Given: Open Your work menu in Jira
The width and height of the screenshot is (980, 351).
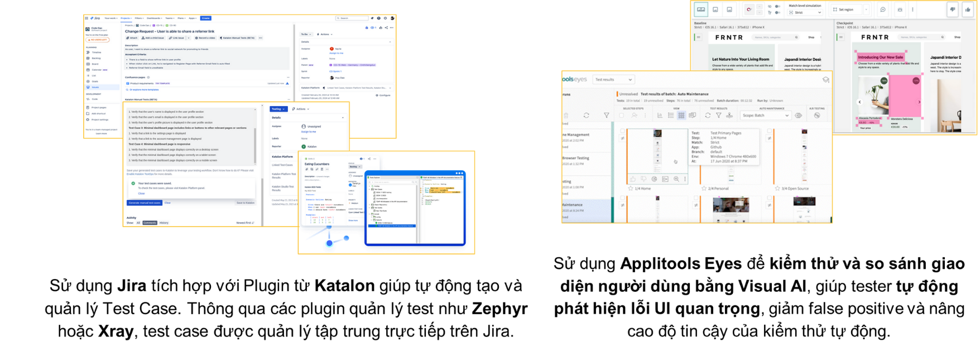Looking at the screenshot, I should (111, 18).
